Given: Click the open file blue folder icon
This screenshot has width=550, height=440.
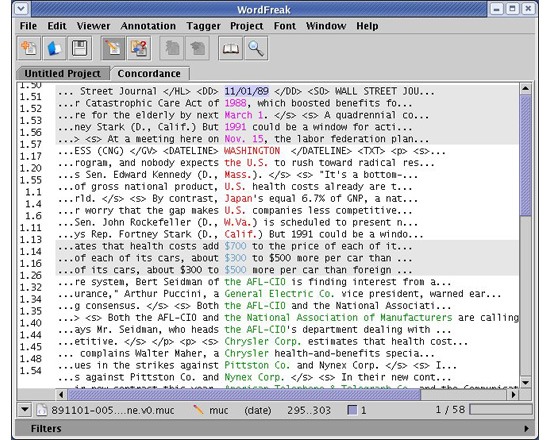Looking at the screenshot, I should click(x=54, y=48).
